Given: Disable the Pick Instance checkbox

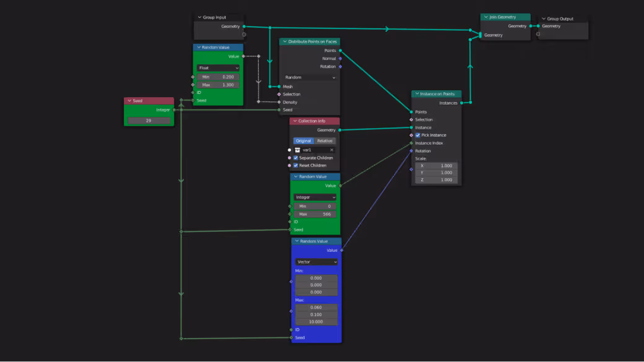Looking at the screenshot, I should pos(418,135).
